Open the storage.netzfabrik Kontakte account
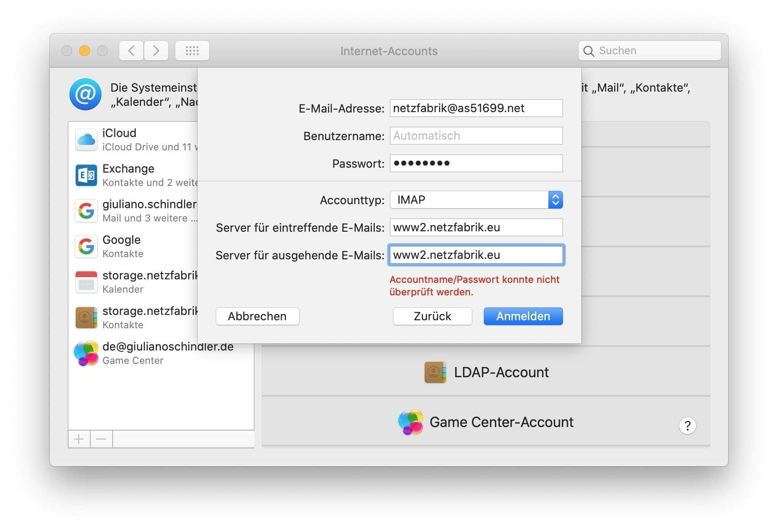This screenshot has width=778, height=532. [86, 317]
